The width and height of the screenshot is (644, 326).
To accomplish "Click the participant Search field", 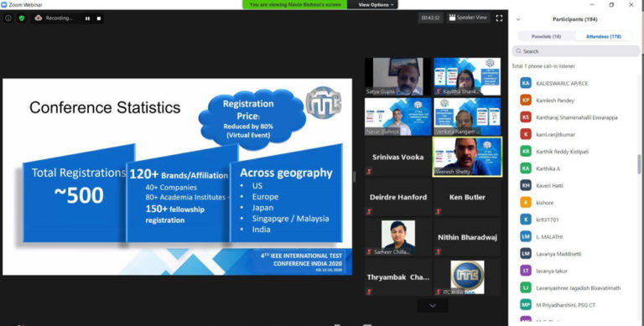I will (575, 51).
